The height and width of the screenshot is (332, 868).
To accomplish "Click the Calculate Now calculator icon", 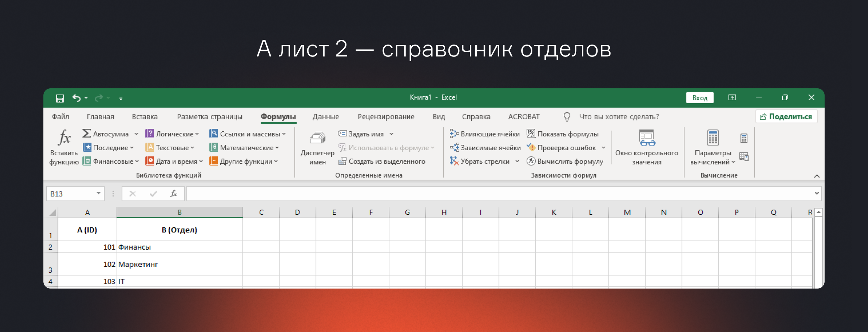I will (x=744, y=138).
